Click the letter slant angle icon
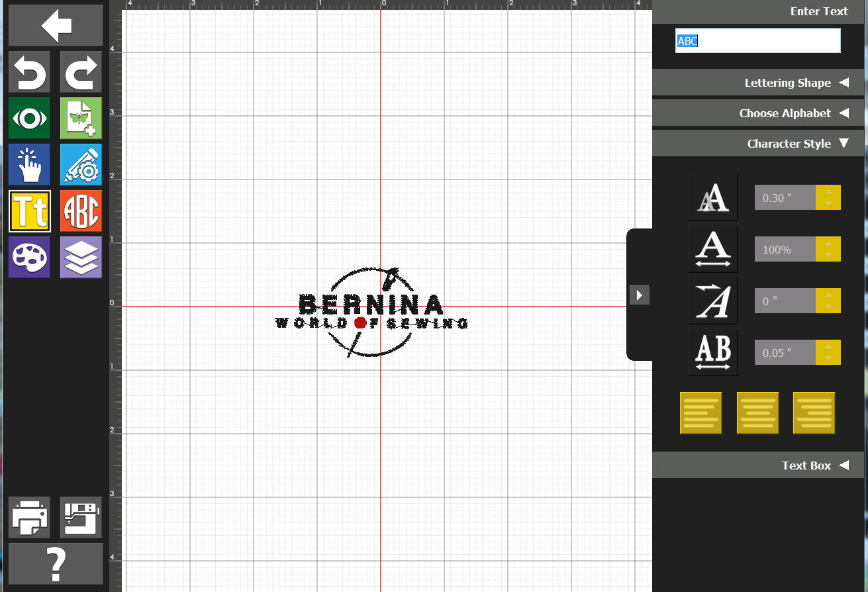Viewport: 868px width, 592px height. [x=713, y=301]
